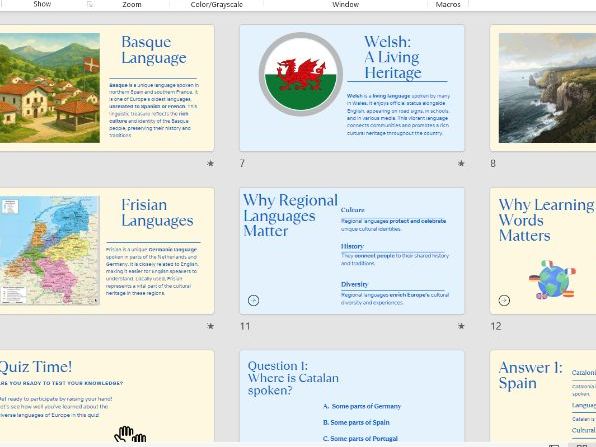The image size is (596, 447).
Task: Click the transition star under the Frisian slide
Action: point(210,326)
